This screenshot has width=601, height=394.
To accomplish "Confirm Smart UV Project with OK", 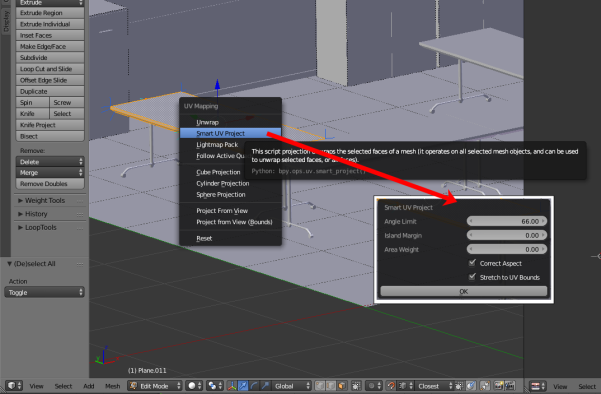I will tap(463, 291).
